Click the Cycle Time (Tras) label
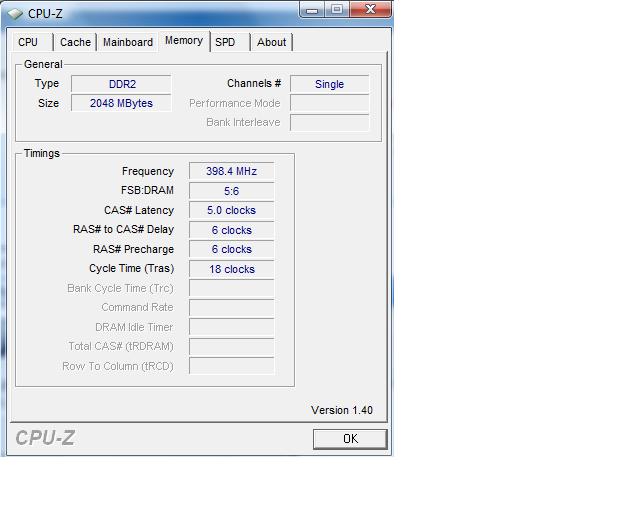 [131, 269]
